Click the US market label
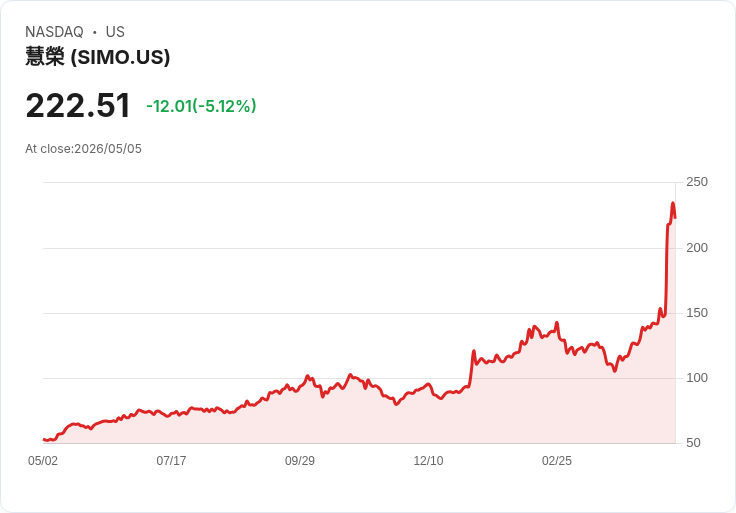The image size is (736, 513). click(115, 32)
